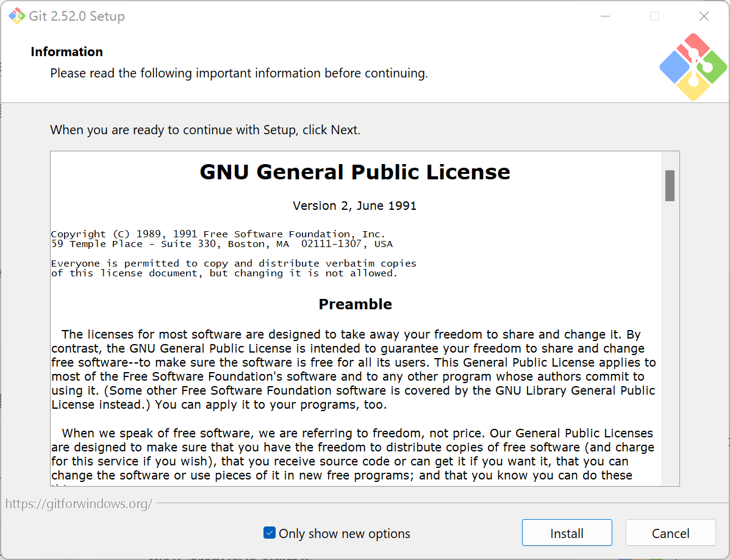Click the large Git logo in header
The height and width of the screenshot is (560, 730).
(693, 67)
